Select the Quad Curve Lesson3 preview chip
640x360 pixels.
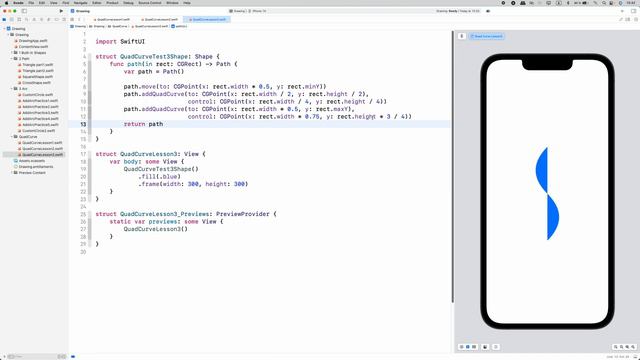point(487,36)
